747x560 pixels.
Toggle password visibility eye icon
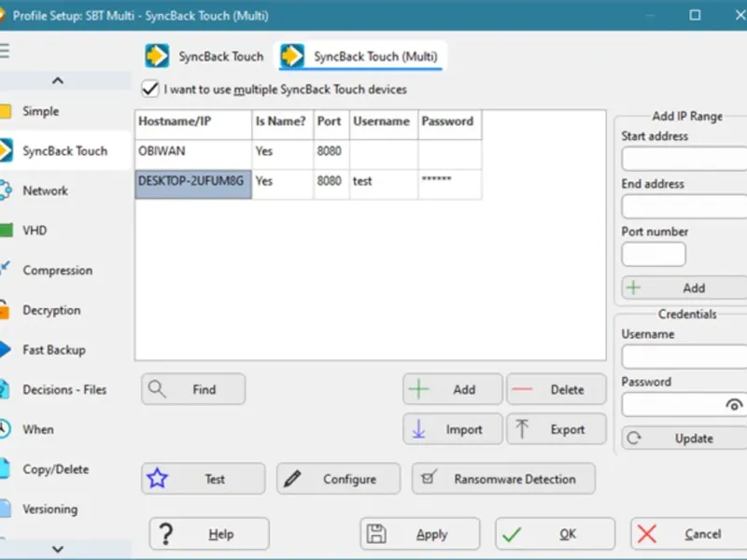point(734,405)
